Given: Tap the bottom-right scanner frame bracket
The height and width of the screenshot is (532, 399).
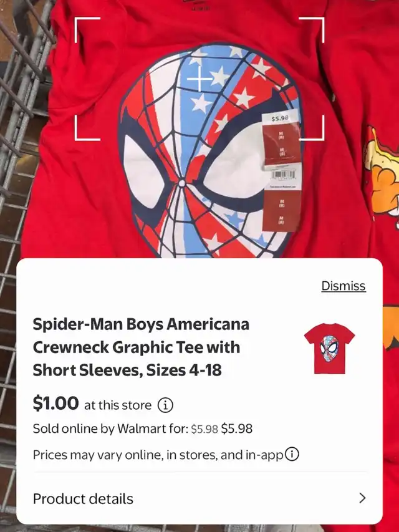Looking at the screenshot, I should tap(312, 128).
